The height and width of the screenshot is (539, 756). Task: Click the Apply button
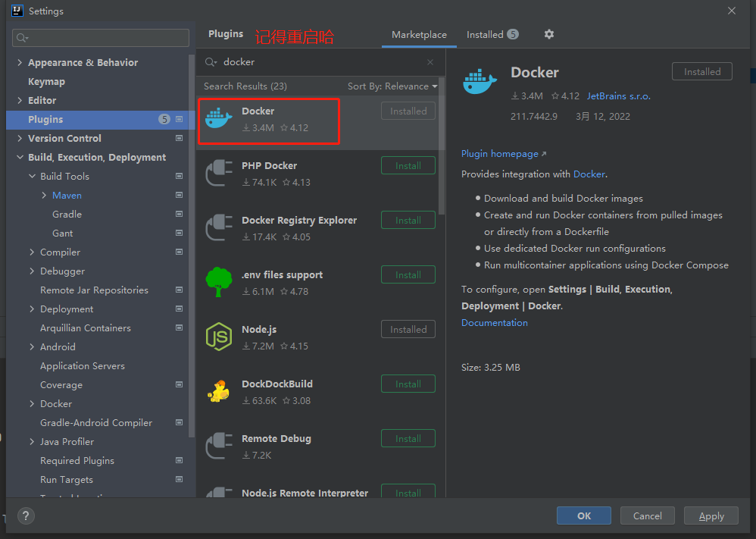[x=711, y=515]
